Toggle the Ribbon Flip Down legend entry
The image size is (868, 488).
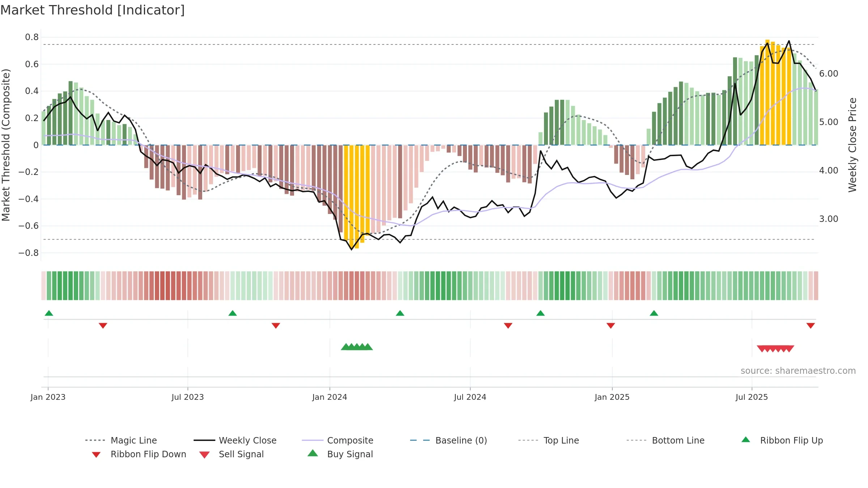139,454
